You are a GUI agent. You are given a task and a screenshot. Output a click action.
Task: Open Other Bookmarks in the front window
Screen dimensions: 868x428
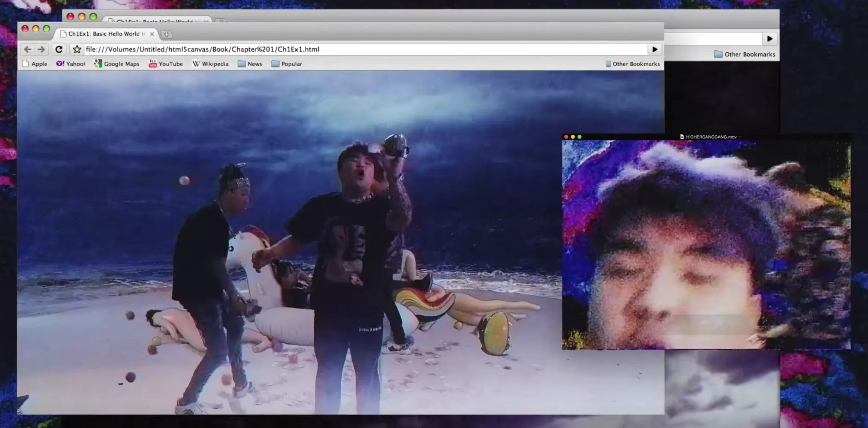[x=632, y=64]
